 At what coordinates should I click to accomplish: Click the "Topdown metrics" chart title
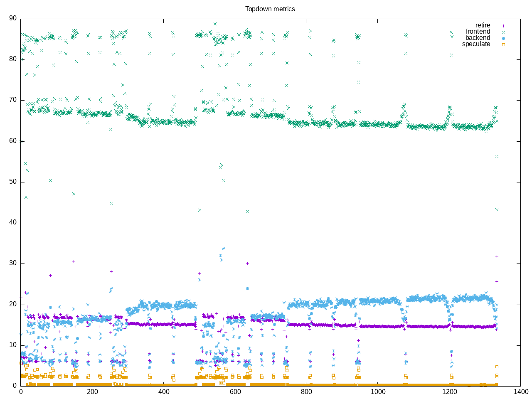click(x=270, y=9)
